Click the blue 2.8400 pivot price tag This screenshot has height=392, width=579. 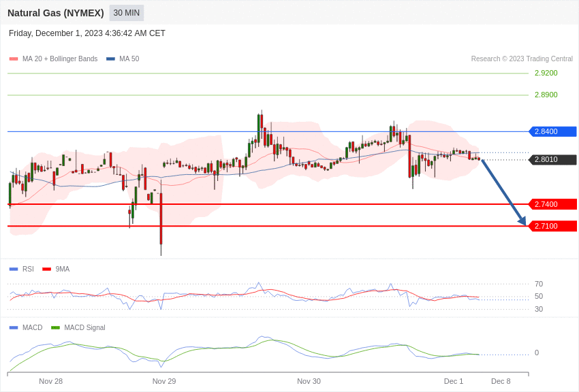552,131
